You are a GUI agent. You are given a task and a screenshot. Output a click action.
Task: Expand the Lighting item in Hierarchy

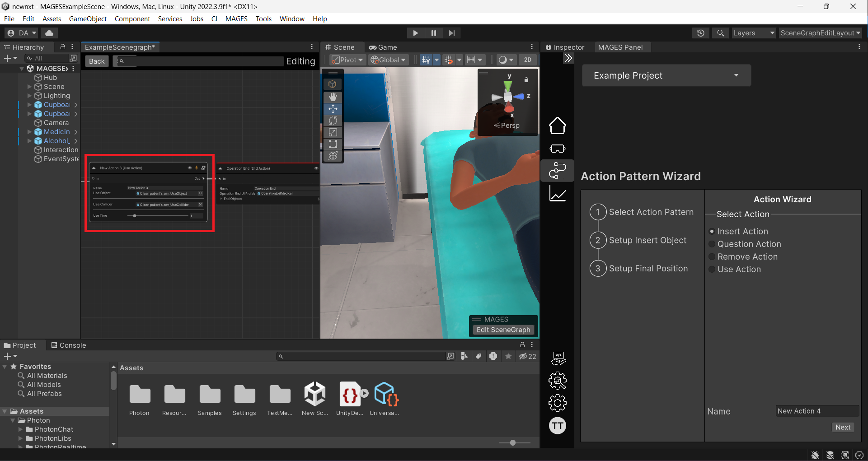pyautogui.click(x=30, y=96)
